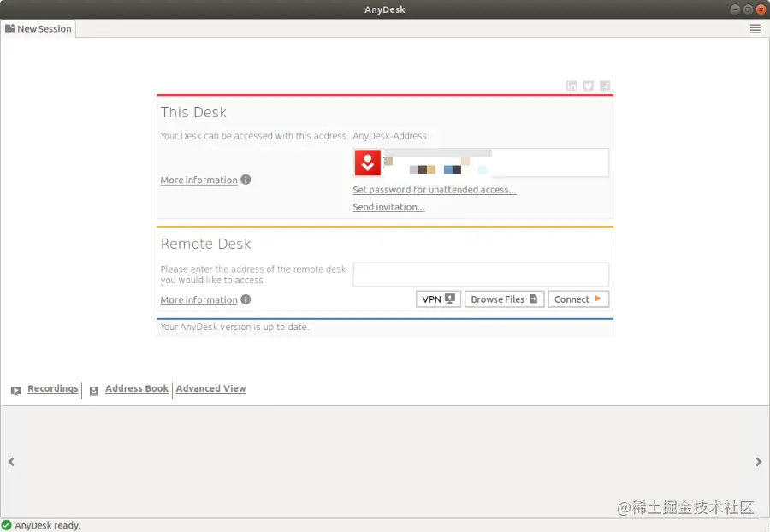The width and height of the screenshot is (770, 532).
Task: Click the Browse Files button
Action: (x=504, y=299)
